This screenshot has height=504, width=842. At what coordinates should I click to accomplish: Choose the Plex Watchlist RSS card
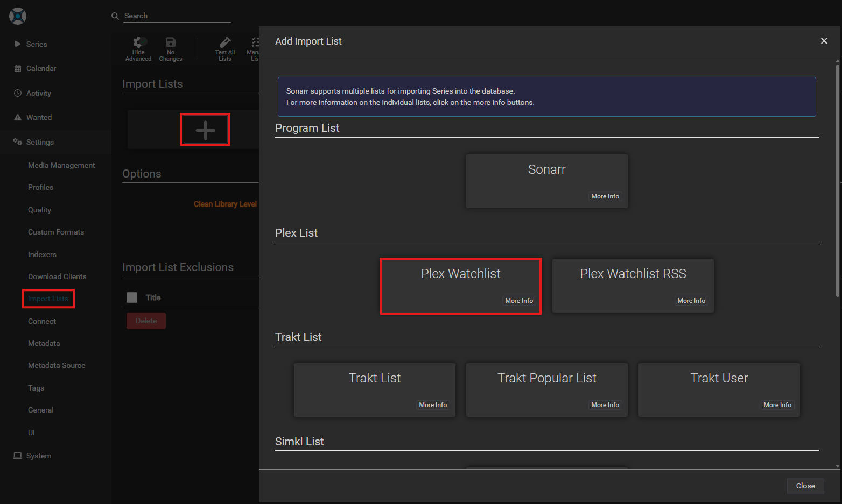pyautogui.click(x=633, y=286)
